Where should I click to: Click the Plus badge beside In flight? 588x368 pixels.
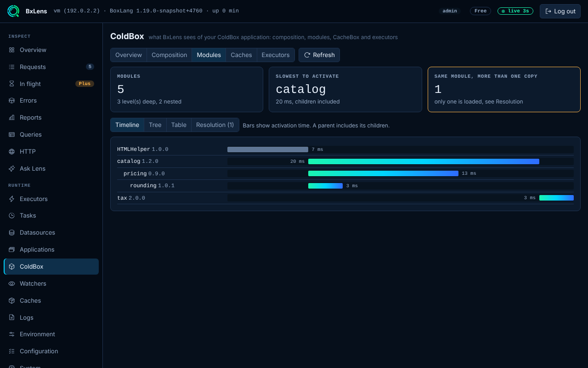tap(85, 84)
